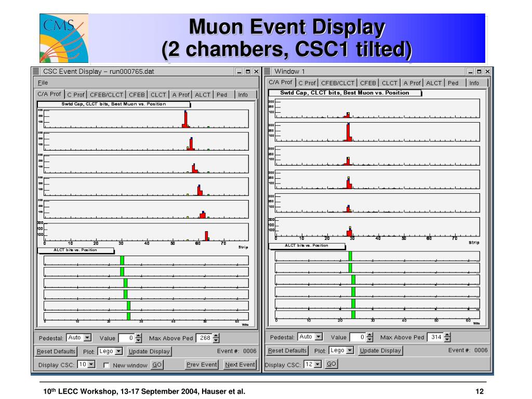The width and height of the screenshot is (532, 399).
Task: Enable the New window checkbox
Action: coord(106,365)
